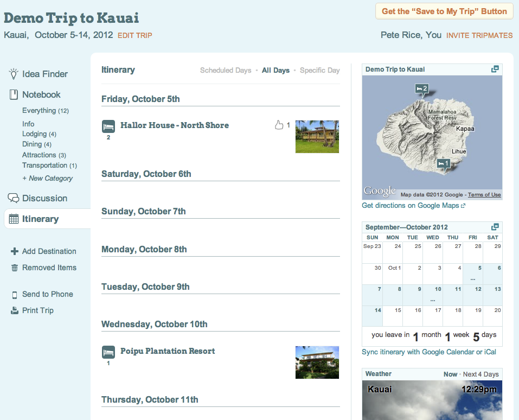Click Get the "Save to My Trip" Button
The image size is (519, 420).
444,11
